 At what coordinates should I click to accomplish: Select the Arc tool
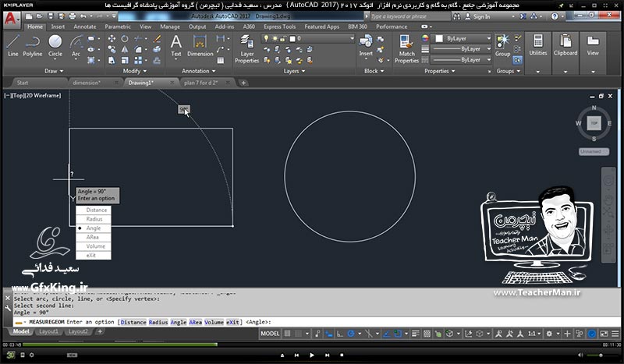click(76, 45)
